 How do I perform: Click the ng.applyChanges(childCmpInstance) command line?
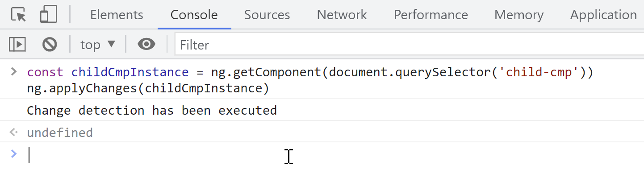click(148, 89)
